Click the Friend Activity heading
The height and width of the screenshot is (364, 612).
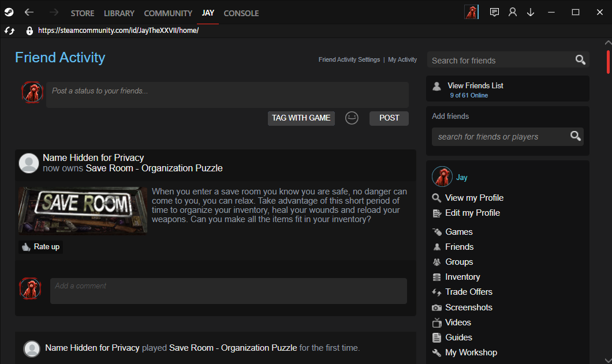coord(60,58)
